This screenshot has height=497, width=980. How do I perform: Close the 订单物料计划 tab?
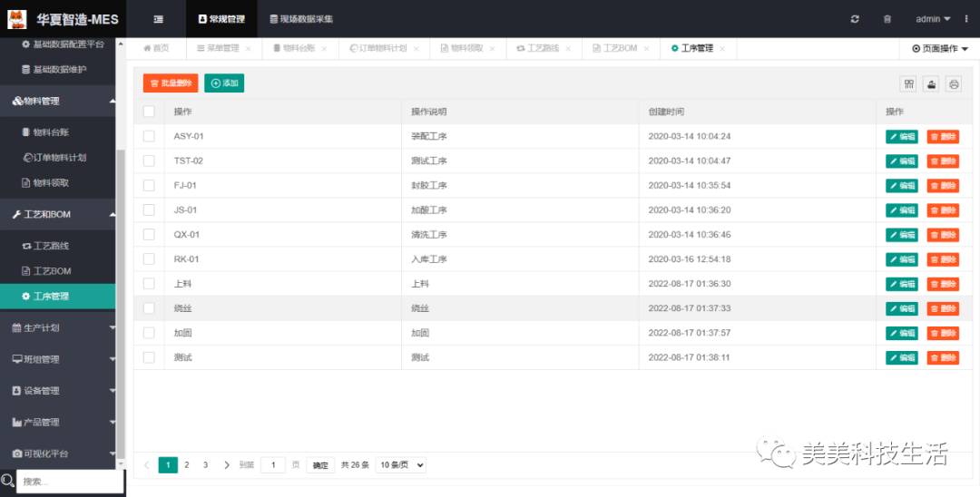click(x=416, y=49)
